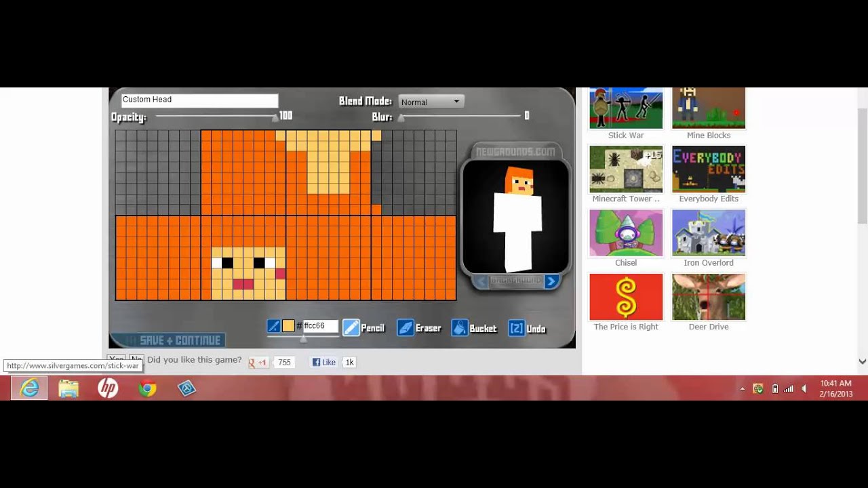Screen dimensions: 868x488
Task: Click the battery status tray icon
Action: pos(775,389)
